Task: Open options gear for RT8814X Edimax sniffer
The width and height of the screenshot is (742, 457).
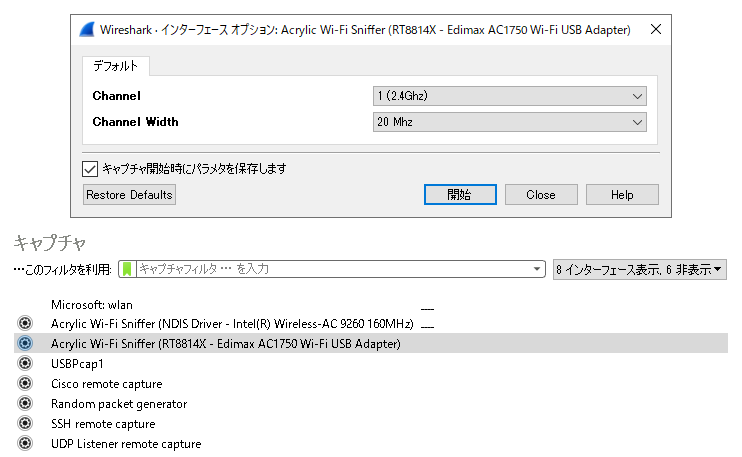Action: pyautogui.click(x=25, y=343)
